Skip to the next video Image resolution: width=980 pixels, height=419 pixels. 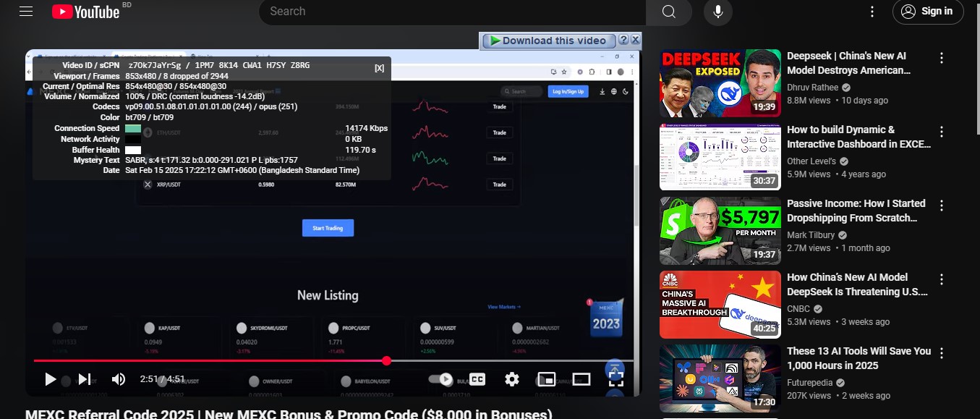pos(85,379)
